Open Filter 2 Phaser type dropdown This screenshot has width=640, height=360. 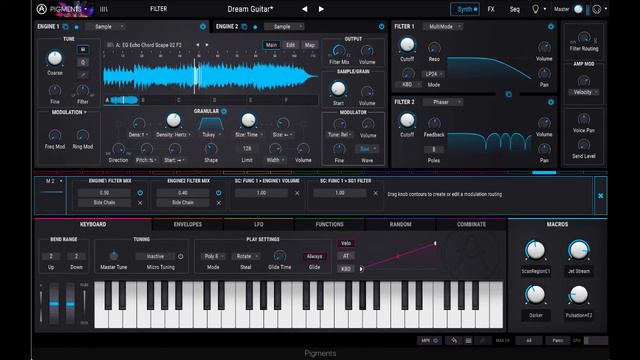[442, 102]
